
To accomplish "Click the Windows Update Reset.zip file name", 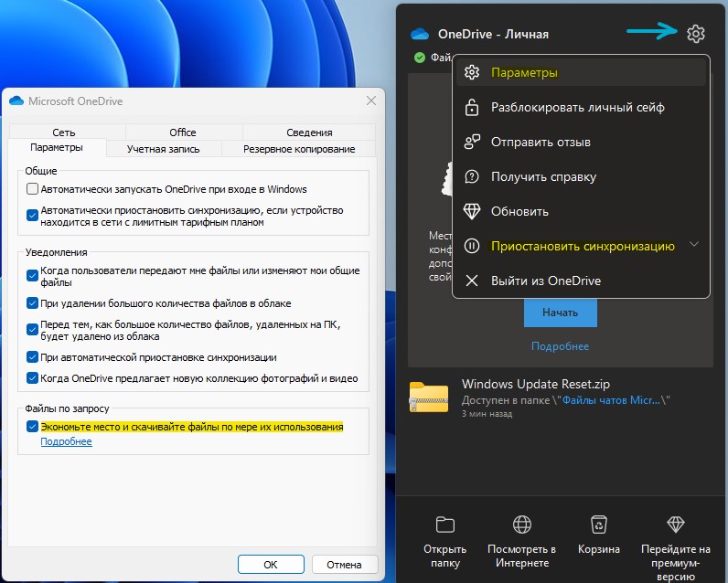I will click(x=535, y=384).
